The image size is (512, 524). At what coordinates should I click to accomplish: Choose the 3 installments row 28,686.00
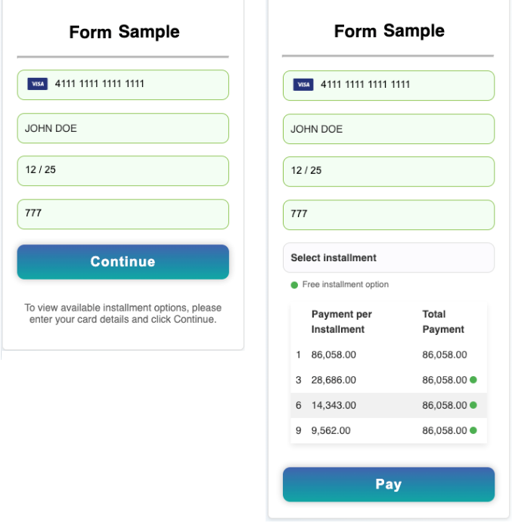click(389, 380)
